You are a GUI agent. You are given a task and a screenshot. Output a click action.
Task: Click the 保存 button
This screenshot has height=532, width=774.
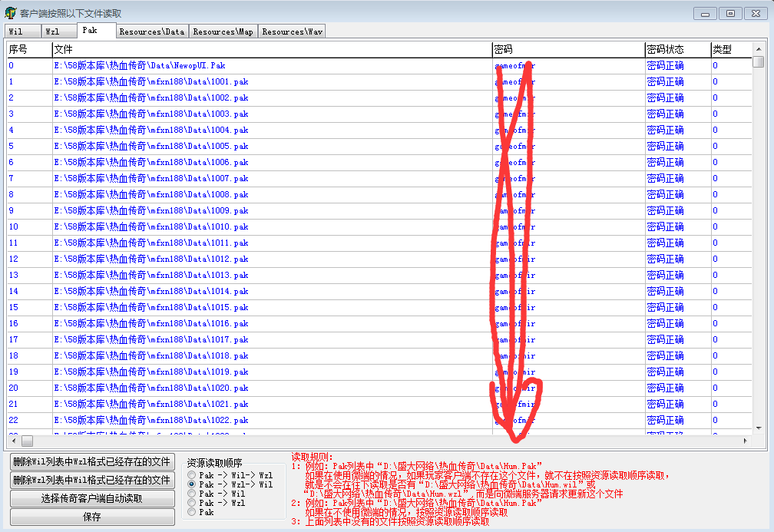[92, 517]
